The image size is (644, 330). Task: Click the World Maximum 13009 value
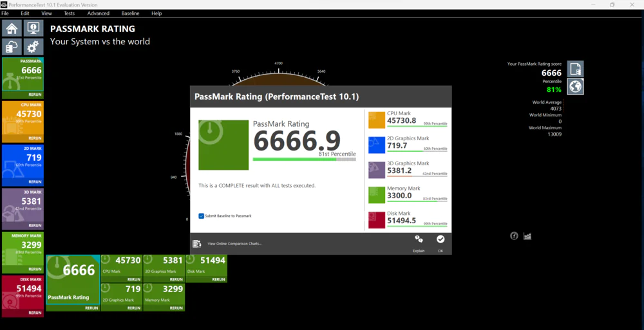[x=554, y=134]
